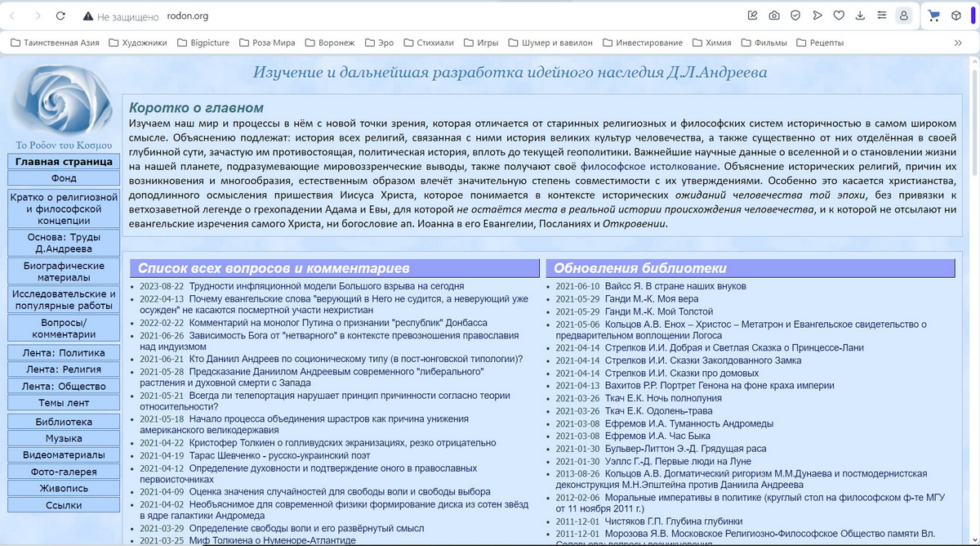Click the edit note icon in address bar
The width and height of the screenshot is (980, 546).
click(x=752, y=16)
